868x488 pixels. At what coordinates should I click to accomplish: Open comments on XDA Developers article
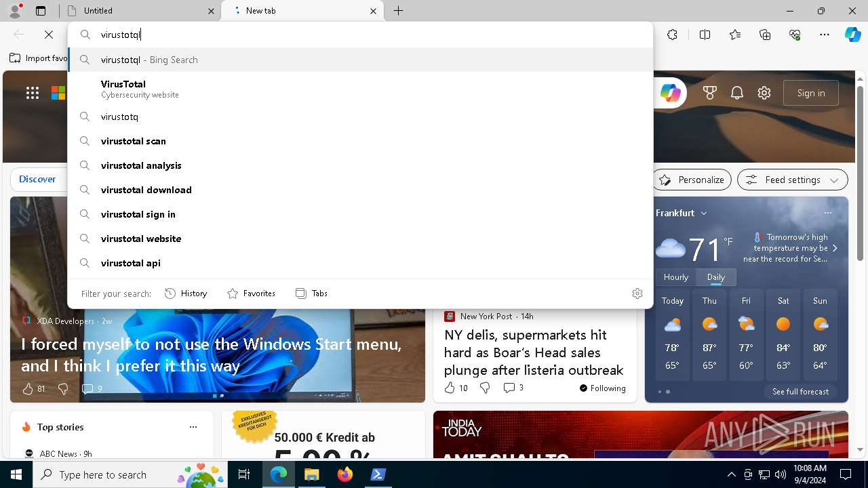point(92,388)
